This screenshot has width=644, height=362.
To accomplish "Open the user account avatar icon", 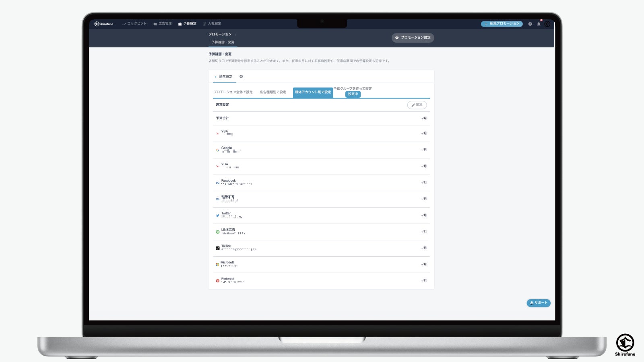I will click(x=547, y=24).
